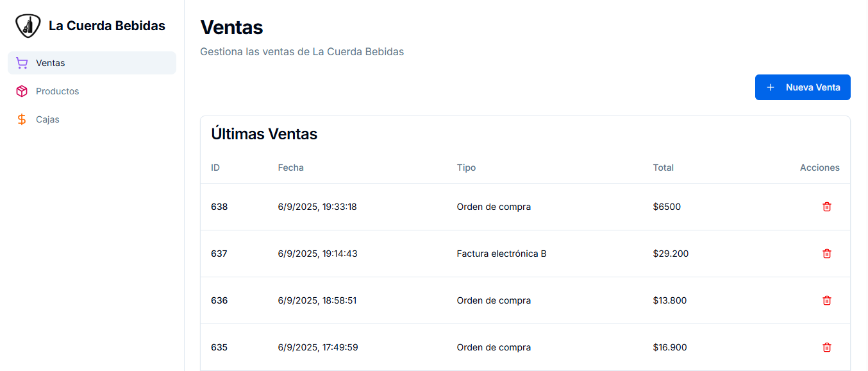Click the ID column header
The width and height of the screenshot is (868, 371).
click(x=215, y=168)
